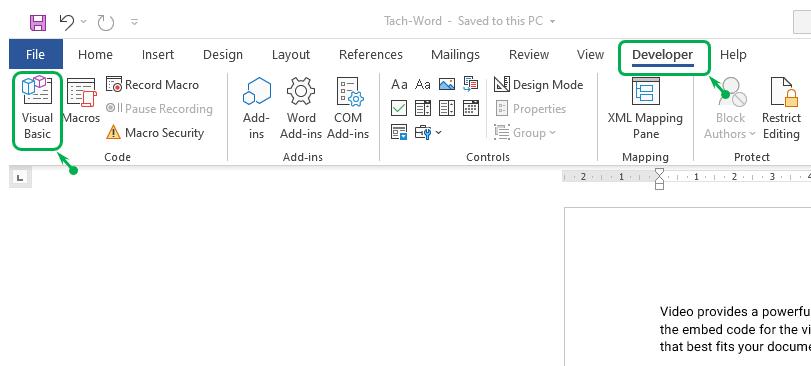Open the Undo history dropdown
The image size is (811, 366).
[84, 22]
